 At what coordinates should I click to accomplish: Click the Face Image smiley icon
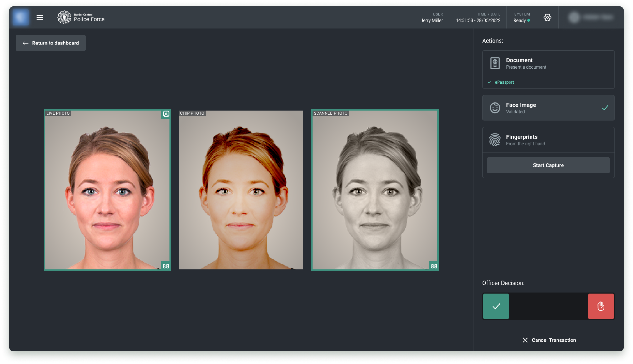(x=495, y=108)
